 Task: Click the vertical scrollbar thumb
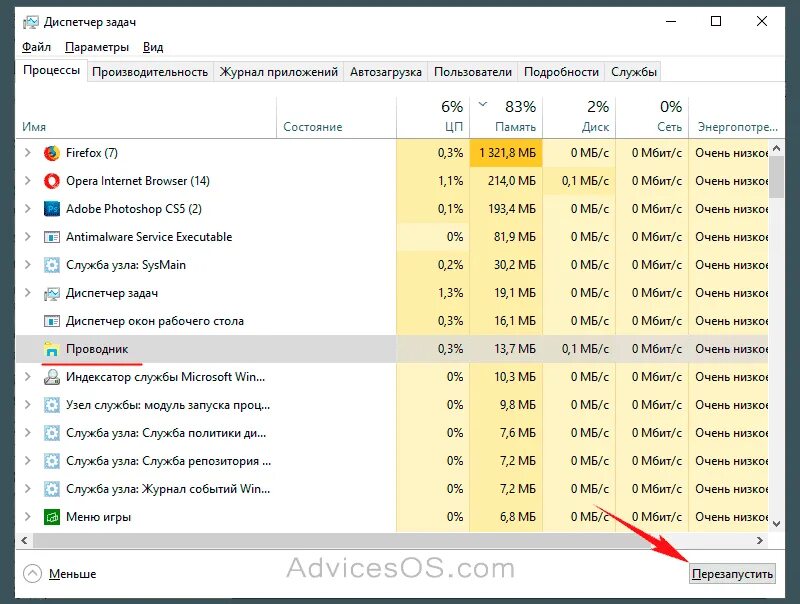pos(777,177)
